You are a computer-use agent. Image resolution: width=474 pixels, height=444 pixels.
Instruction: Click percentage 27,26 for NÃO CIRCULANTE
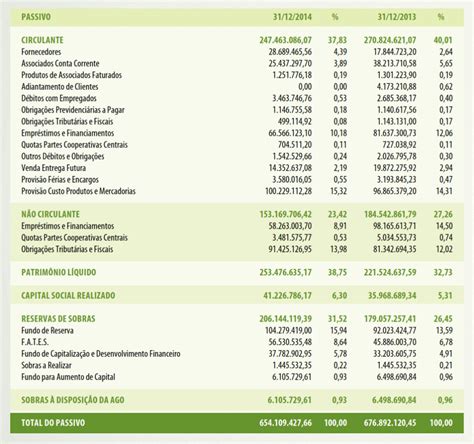click(x=443, y=214)
